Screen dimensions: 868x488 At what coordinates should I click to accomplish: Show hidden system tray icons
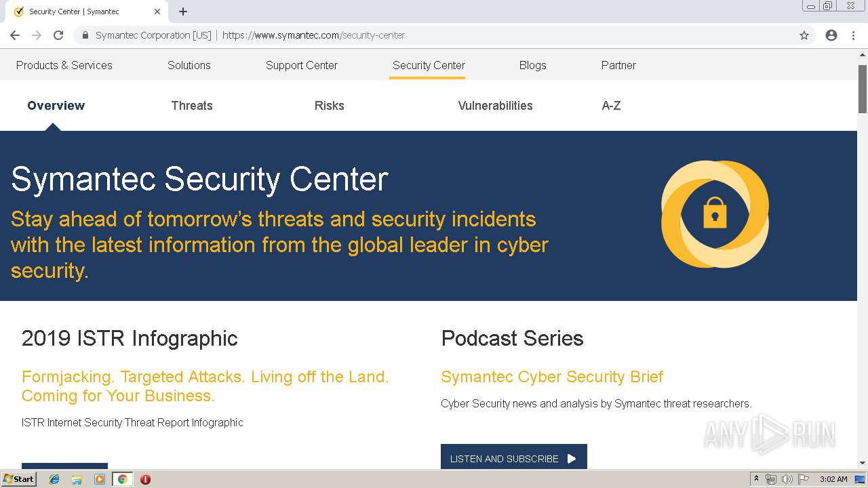click(x=756, y=479)
